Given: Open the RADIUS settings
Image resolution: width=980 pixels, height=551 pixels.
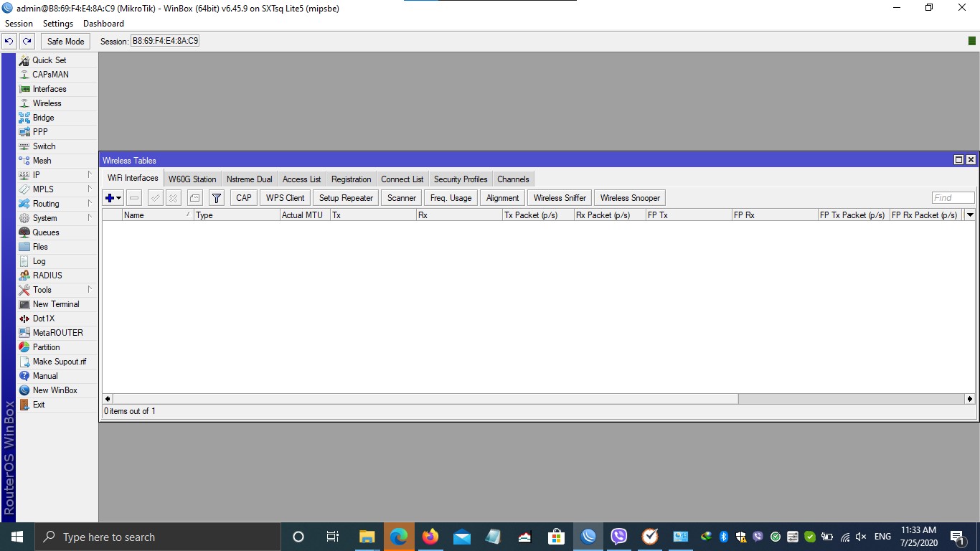Looking at the screenshot, I should pos(57,275).
